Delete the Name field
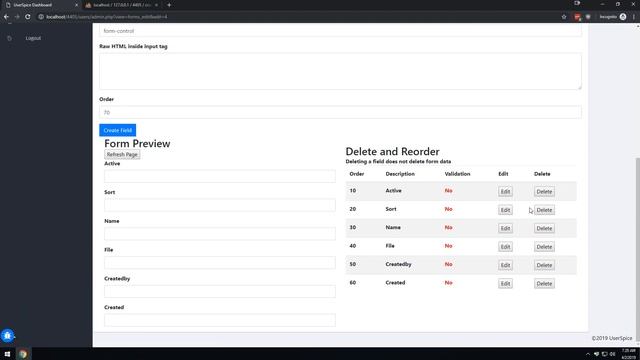 pyautogui.click(x=544, y=228)
